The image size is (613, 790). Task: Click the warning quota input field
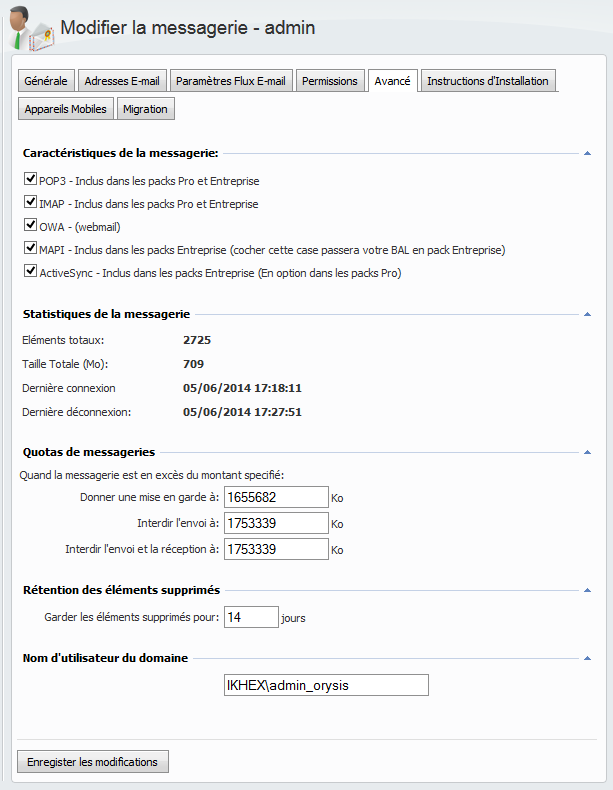pos(276,497)
